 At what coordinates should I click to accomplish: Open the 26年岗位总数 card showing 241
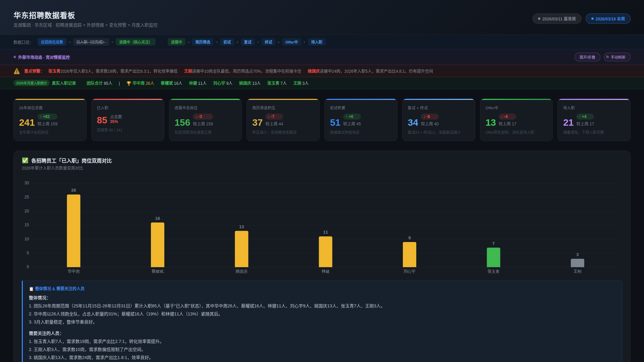(x=50, y=120)
